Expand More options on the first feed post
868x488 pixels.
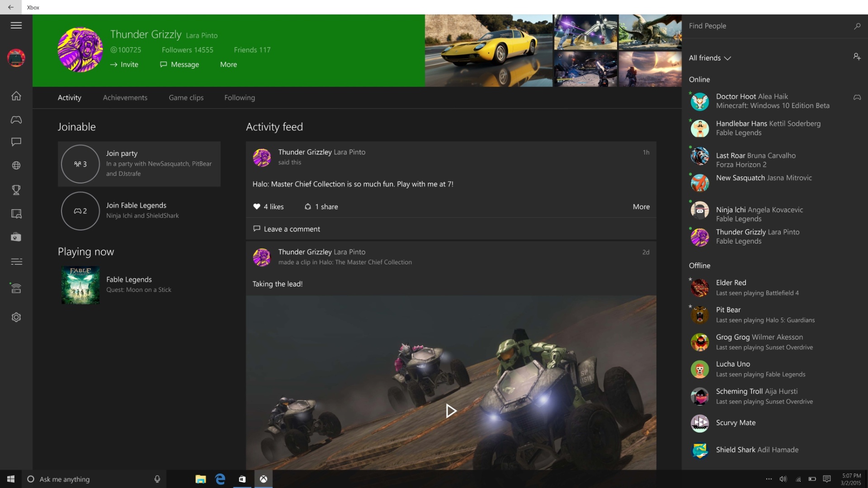pos(641,206)
